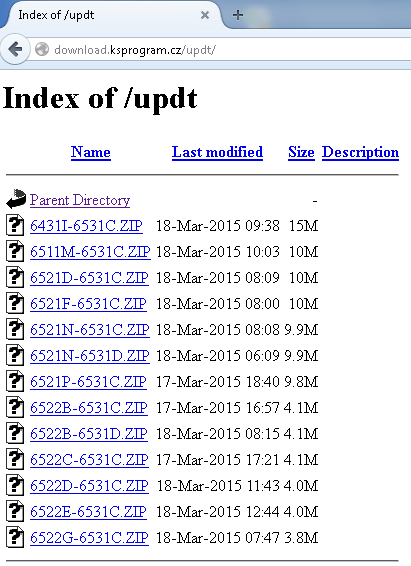Click file icon beside 6431I-6531C.ZIP
Screen dimensions: 411x566
pos(15,225)
